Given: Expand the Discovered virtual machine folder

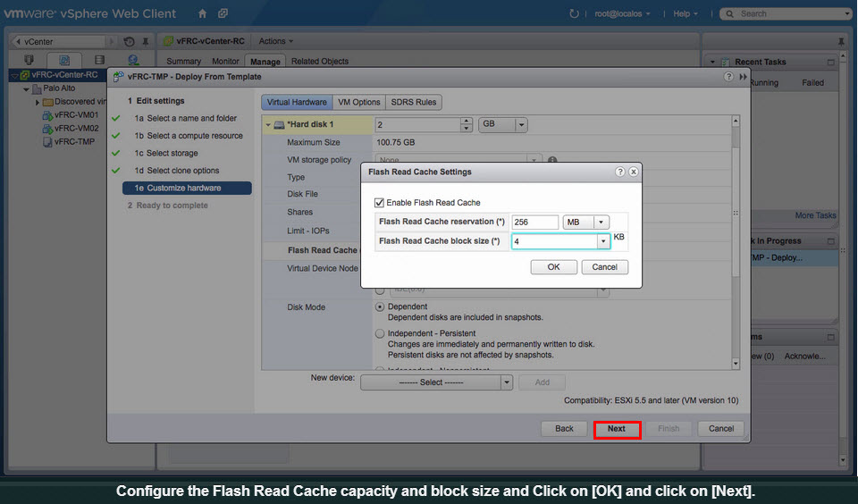Looking at the screenshot, I should tap(38, 103).
